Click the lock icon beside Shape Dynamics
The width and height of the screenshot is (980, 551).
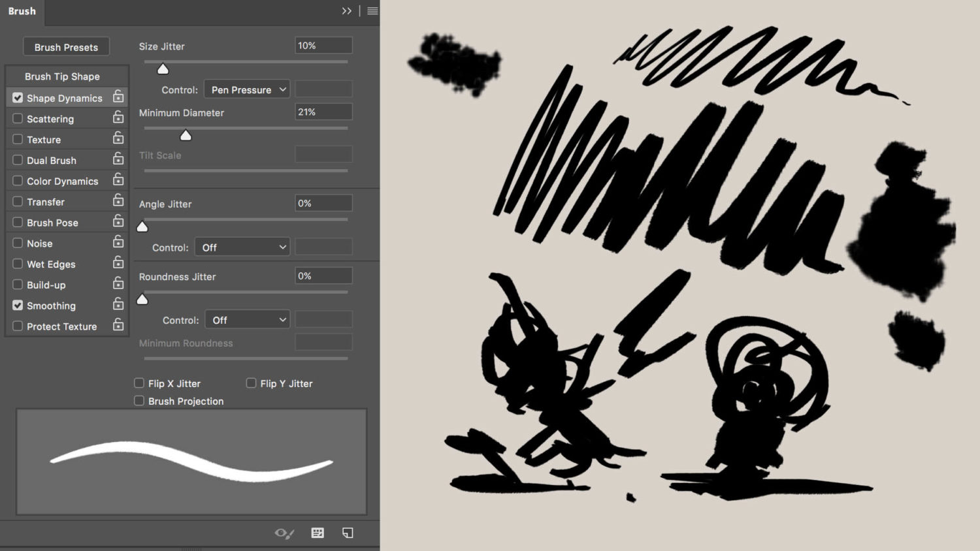click(x=118, y=97)
